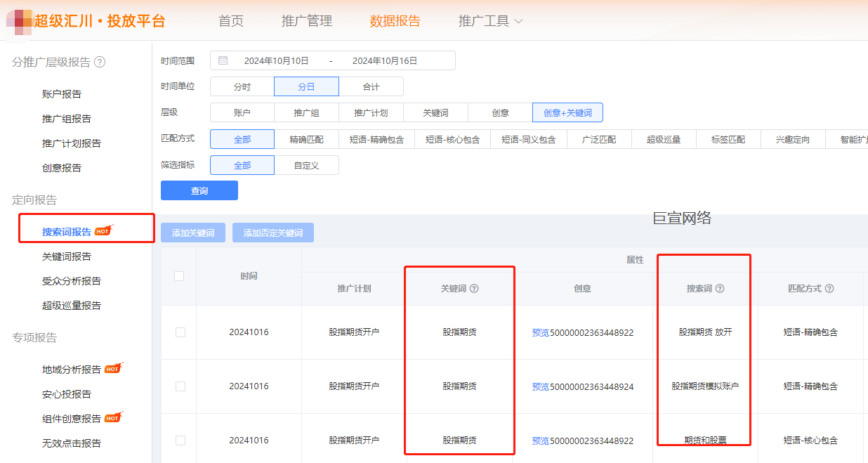
Task: Check the row with search term 期货和股票
Action: click(180, 441)
